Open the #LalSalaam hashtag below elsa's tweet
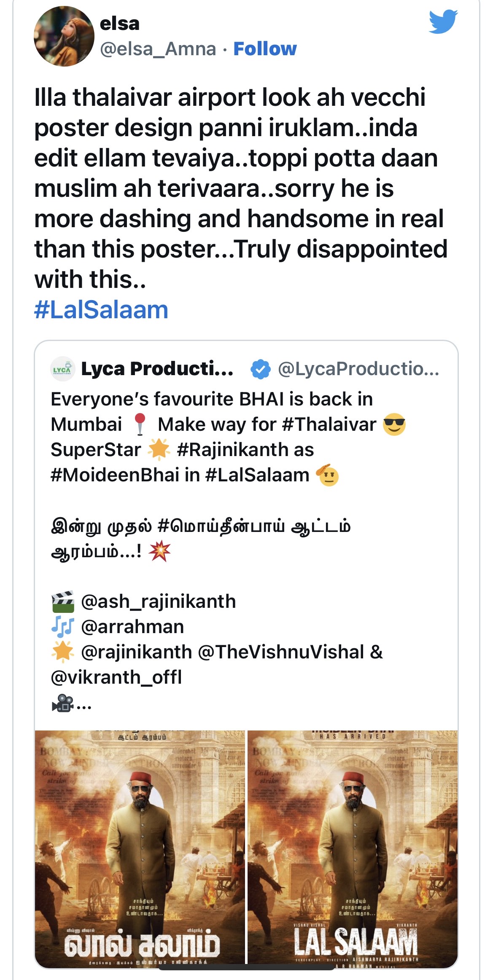Image resolution: width=493 pixels, height=980 pixels. click(101, 310)
